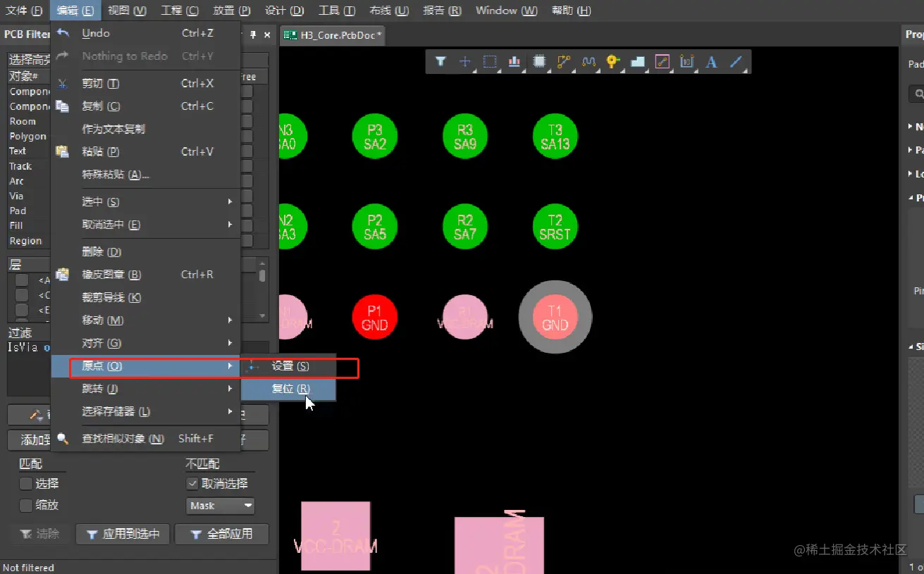
Task: Choose 剪切 (T) from the menu
Action: click(145, 83)
